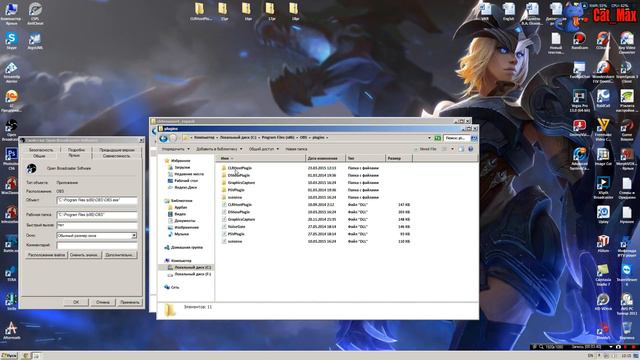Open the Общий доступ dropdown
The image size is (640, 360).
pos(264,149)
